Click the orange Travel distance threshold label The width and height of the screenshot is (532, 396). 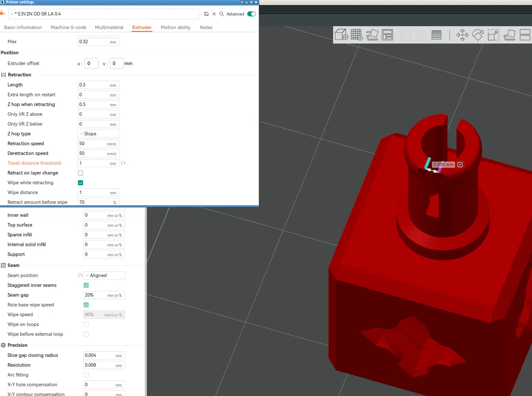(x=34, y=163)
